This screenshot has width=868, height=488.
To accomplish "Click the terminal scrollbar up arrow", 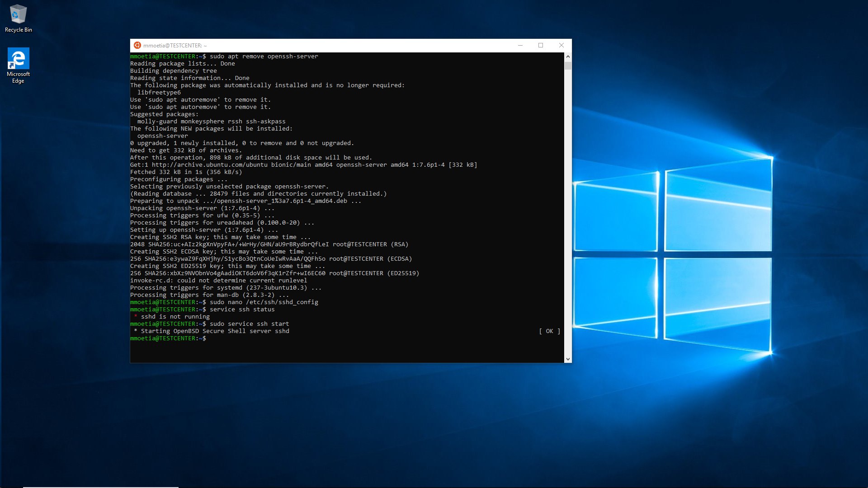I will (568, 56).
